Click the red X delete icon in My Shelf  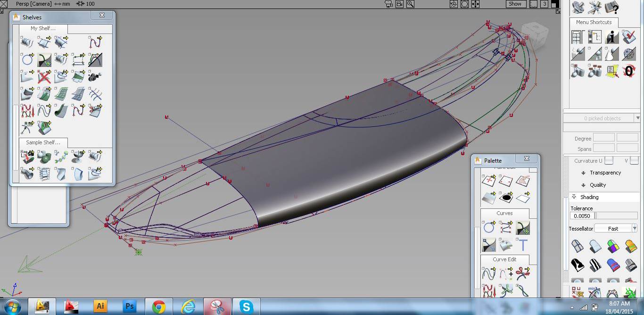(x=44, y=76)
